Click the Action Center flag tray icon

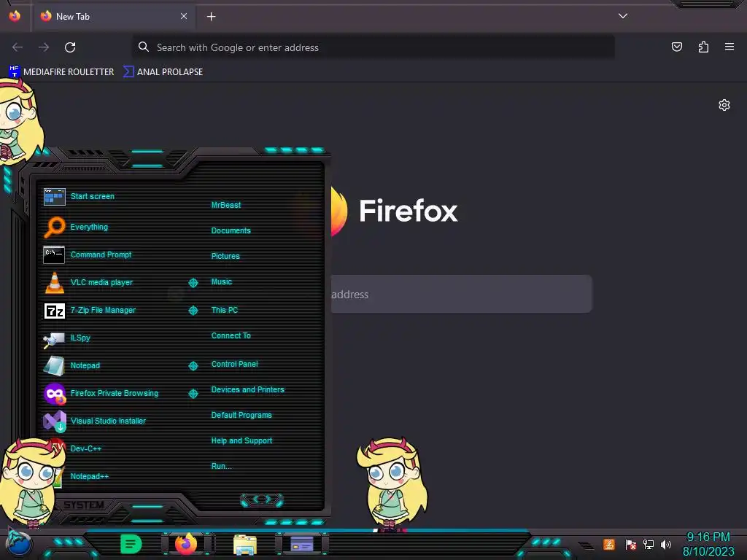(631, 544)
